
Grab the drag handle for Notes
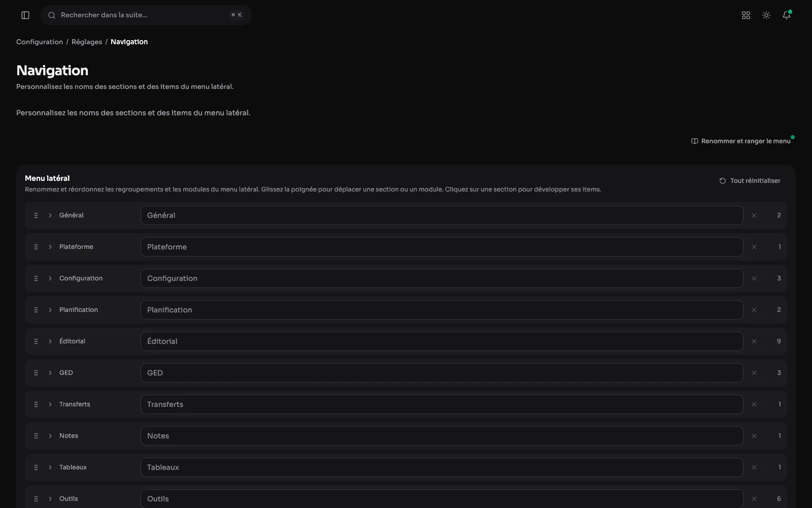click(x=36, y=436)
